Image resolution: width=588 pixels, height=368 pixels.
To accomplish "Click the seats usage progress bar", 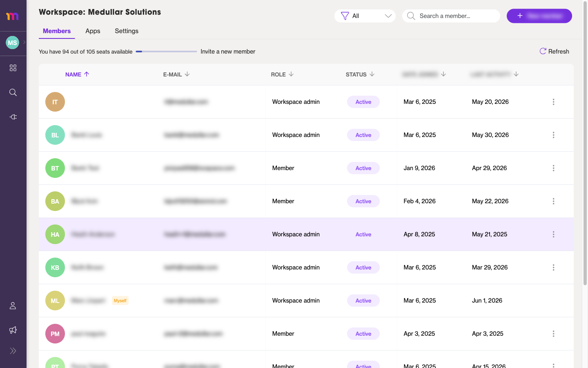I will click(x=166, y=52).
